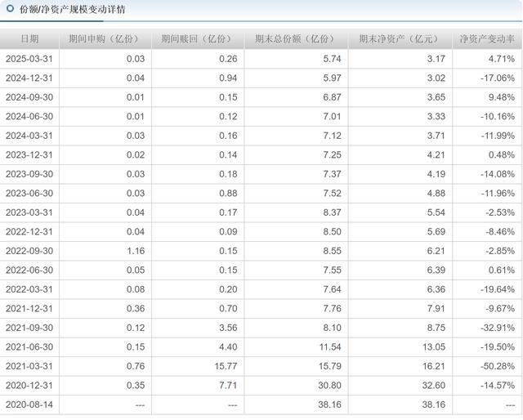Click the 4.71% change rate
The width and height of the screenshot is (523, 420).
pos(502,59)
